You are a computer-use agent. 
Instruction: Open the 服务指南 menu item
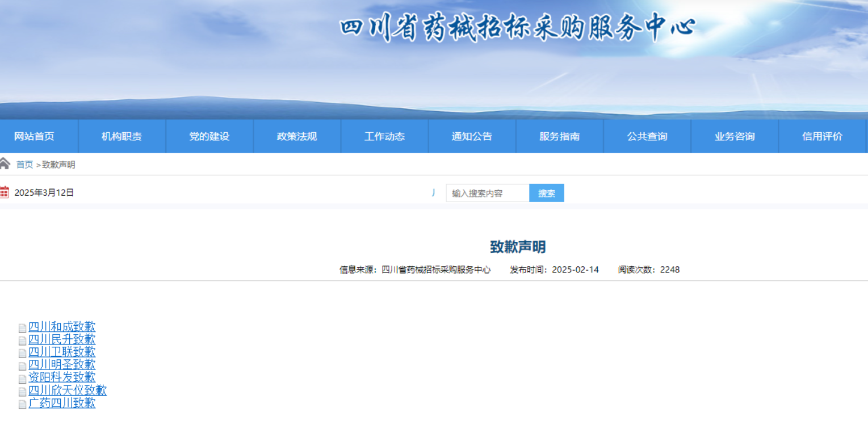coord(560,136)
